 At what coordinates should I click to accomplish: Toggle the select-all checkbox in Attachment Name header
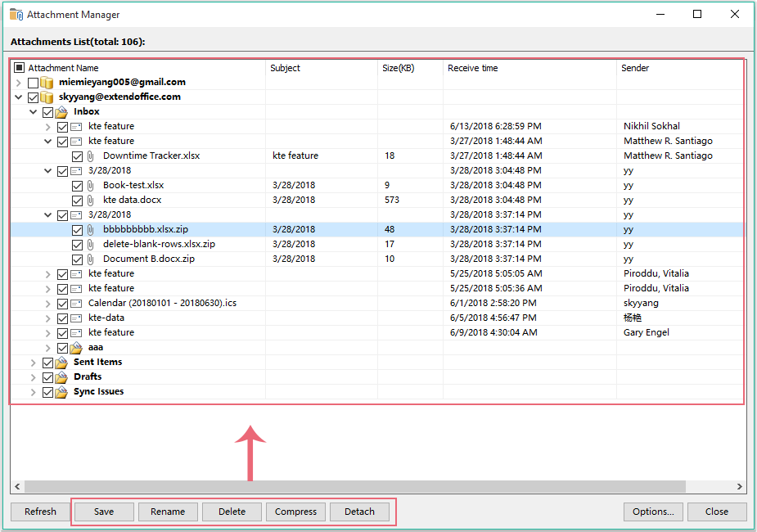[20, 68]
